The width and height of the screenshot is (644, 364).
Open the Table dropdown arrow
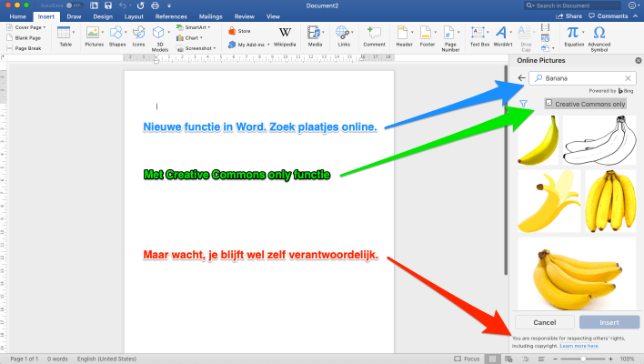(74, 32)
